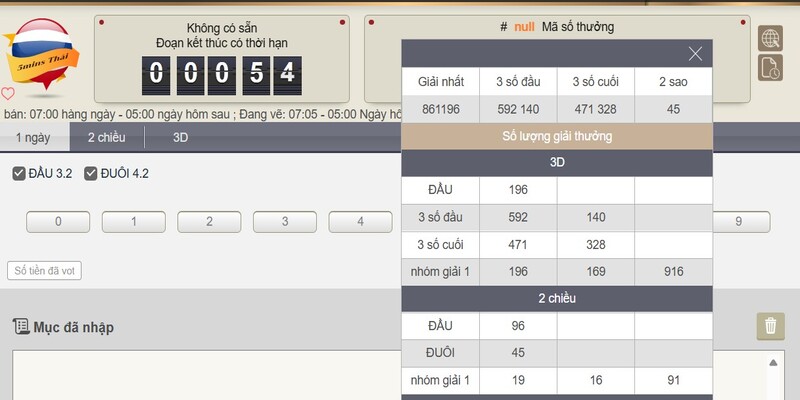Choose number 2 button

coord(209,222)
